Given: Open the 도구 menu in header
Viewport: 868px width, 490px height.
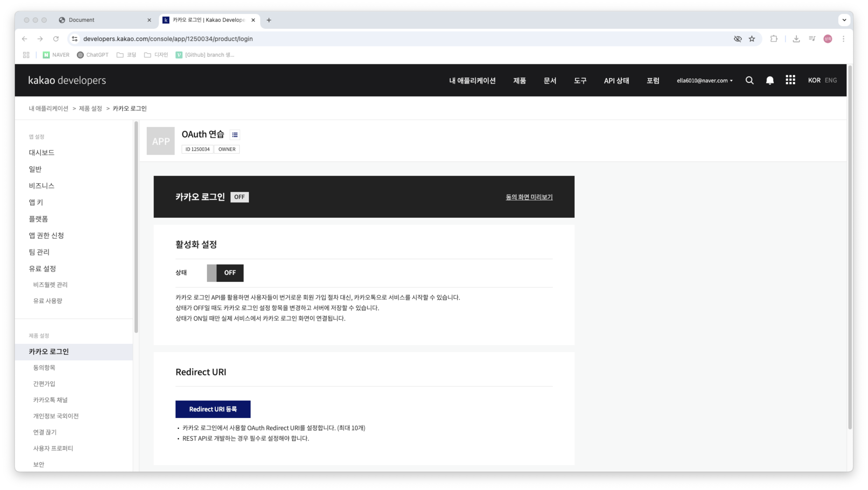Looking at the screenshot, I should (x=580, y=81).
